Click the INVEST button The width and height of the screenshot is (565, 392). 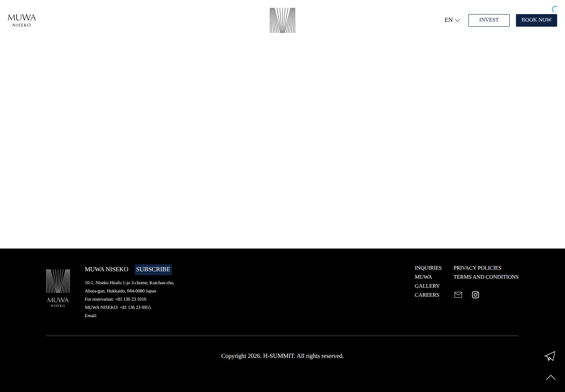(489, 20)
